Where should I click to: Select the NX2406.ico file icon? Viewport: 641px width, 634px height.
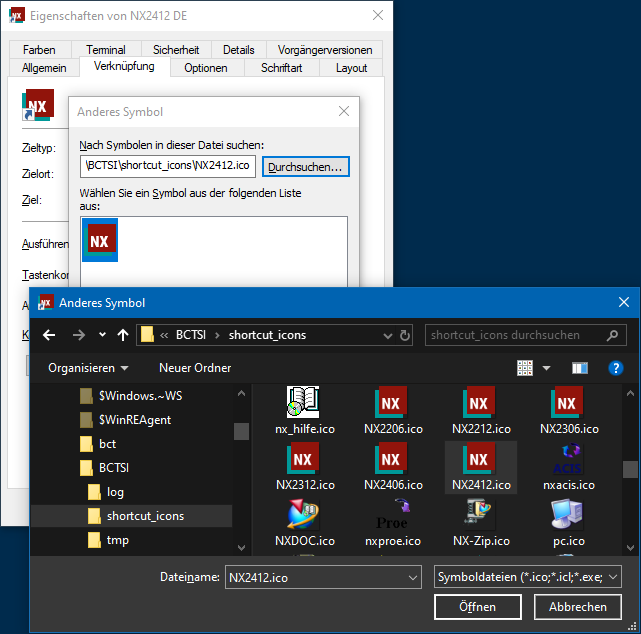[391, 458]
